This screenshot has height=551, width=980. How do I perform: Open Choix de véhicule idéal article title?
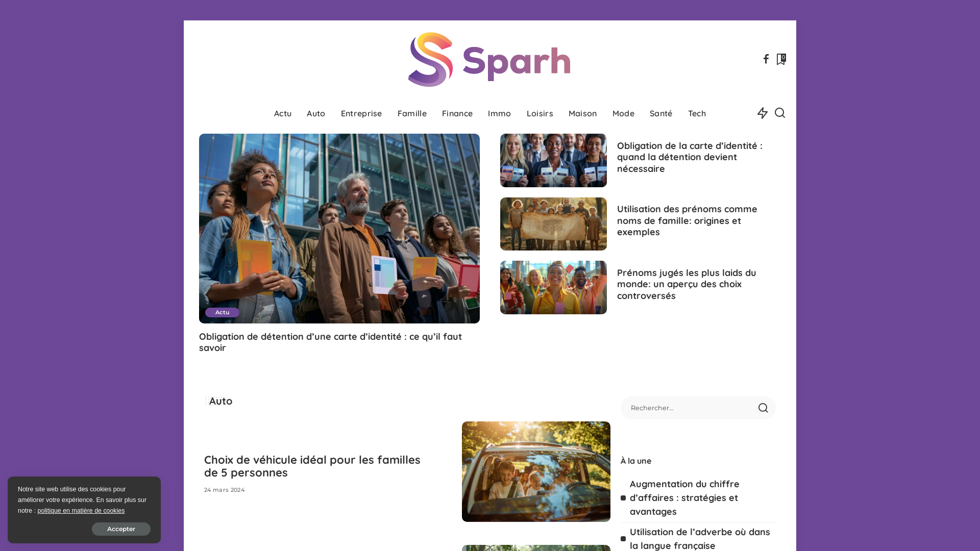click(312, 466)
